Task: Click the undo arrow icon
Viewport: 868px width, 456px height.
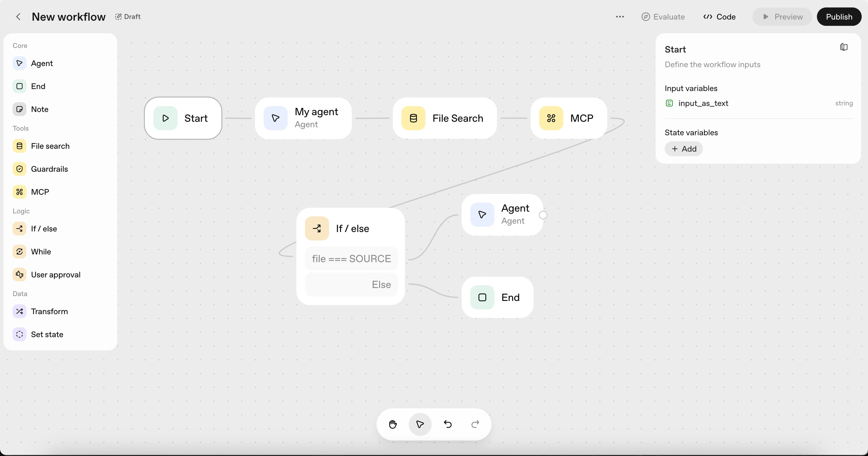Action: point(447,424)
